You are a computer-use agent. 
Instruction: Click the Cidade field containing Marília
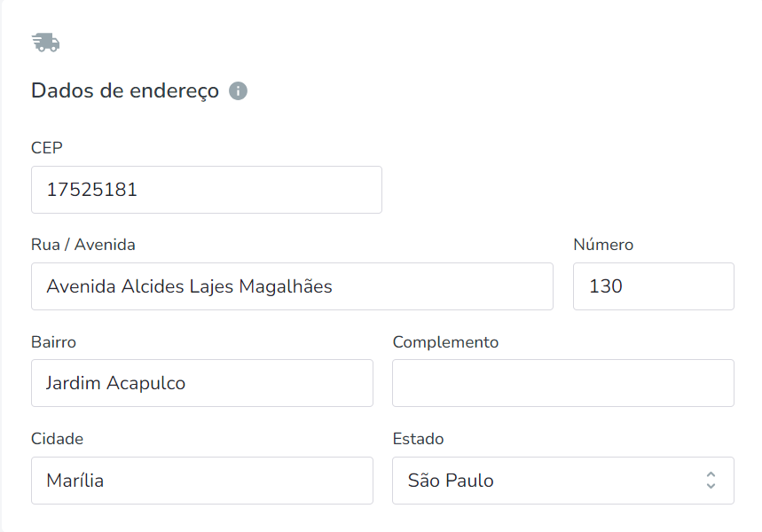tap(202, 480)
